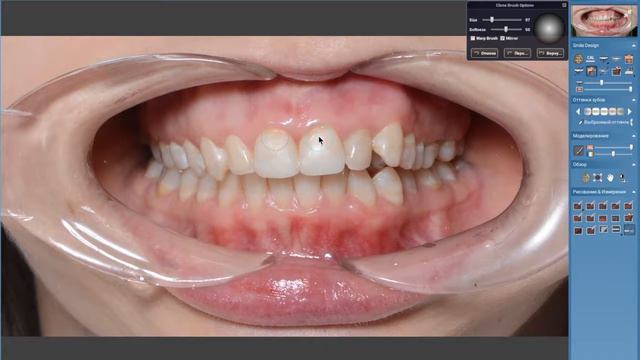This screenshot has height=360, width=640.
Task: Pick the middle tooth shade swatch
Action: pyautogui.click(x=604, y=111)
